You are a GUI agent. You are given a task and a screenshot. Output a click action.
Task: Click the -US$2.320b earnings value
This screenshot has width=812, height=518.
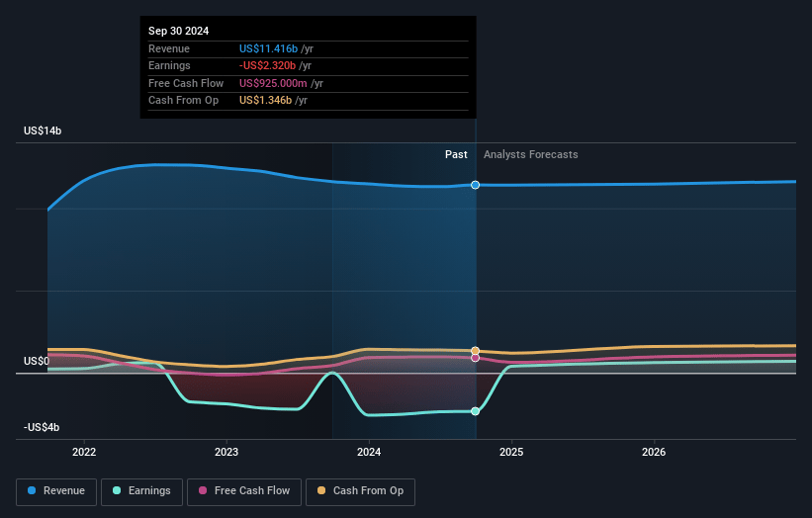[267, 65]
